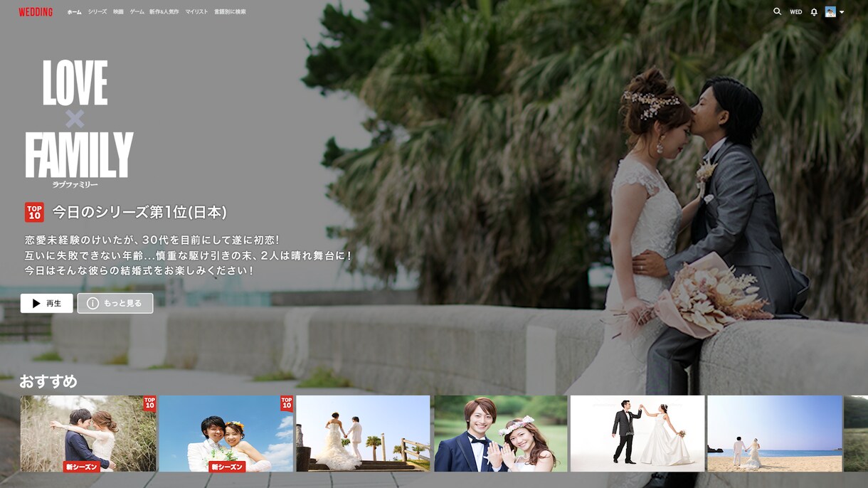The height and width of the screenshot is (488, 868).
Task: Play the featured show with 再生 button
Action: pyautogui.click(x=46, y=303)
